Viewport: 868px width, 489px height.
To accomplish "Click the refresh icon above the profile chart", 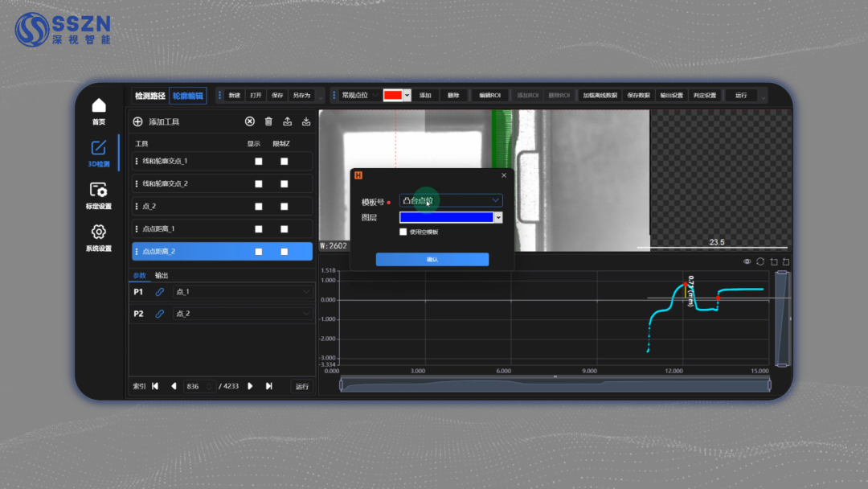I will [760, 261].
